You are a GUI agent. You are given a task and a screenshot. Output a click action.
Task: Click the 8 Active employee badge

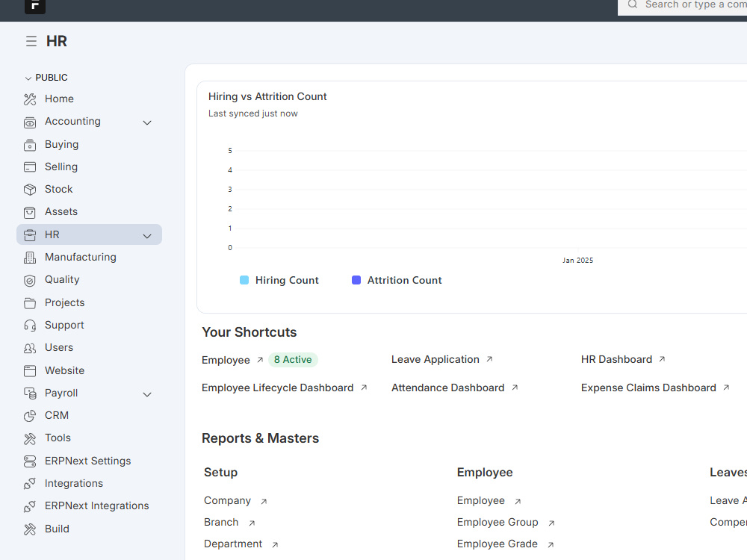point(293,360)
